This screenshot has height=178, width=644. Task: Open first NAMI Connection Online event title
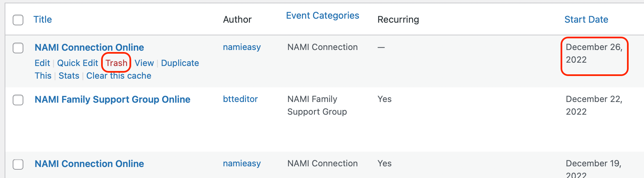click(x=89, y=47)
